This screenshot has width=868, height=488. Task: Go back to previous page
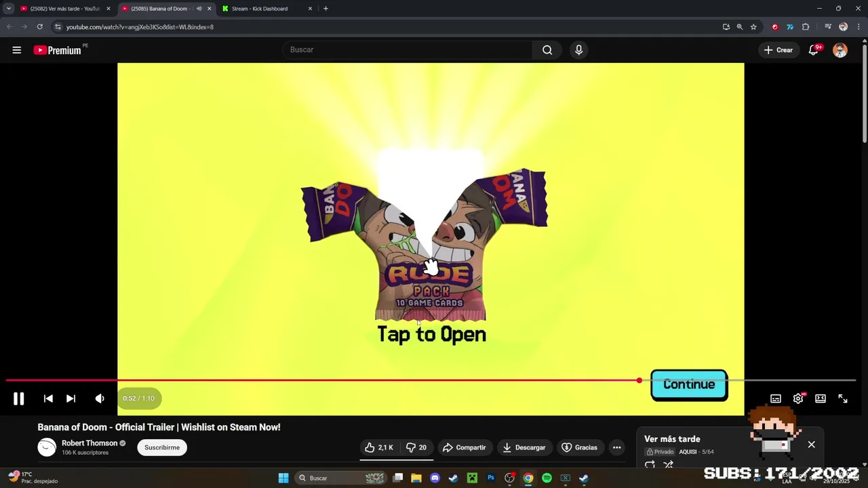tap(9, 27)
